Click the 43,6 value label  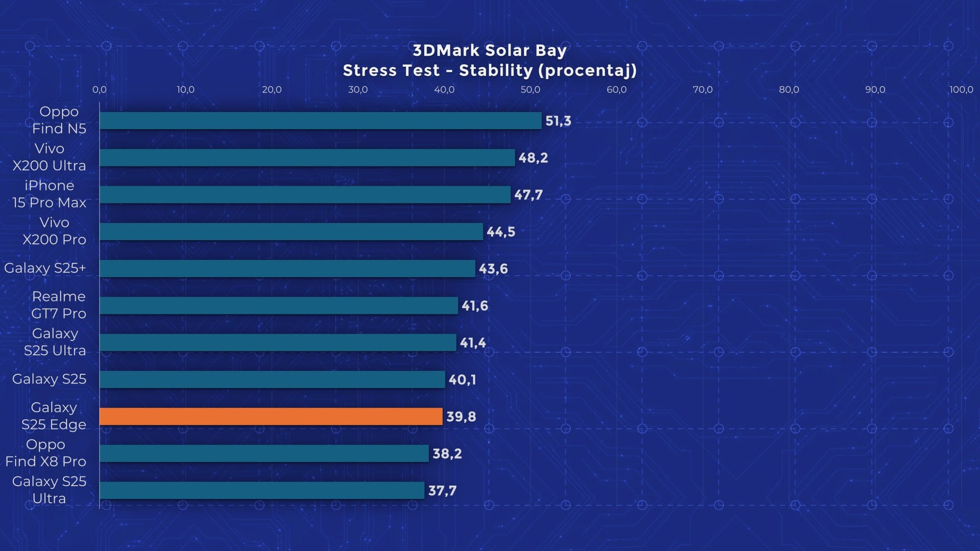click(x=493, y=269)
